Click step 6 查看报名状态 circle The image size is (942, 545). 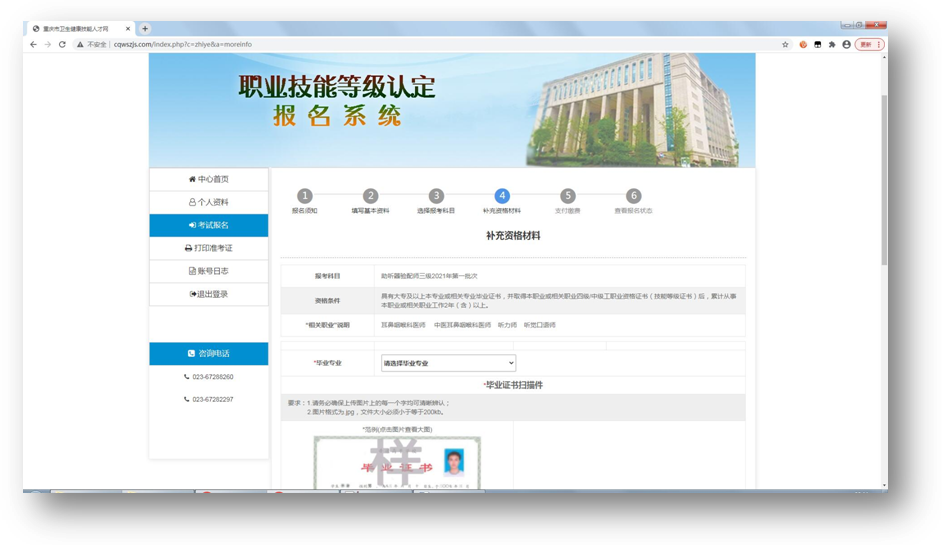pos(633,196)
